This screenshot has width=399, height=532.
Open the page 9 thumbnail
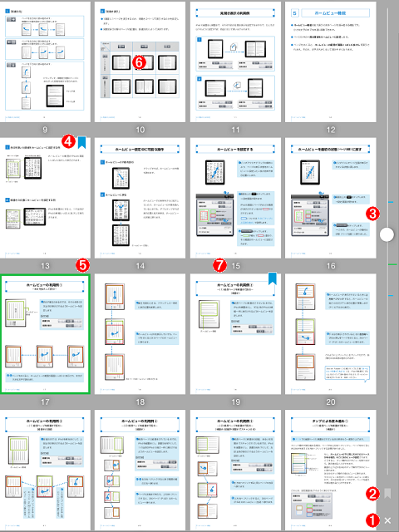pyautogui.click(x=45, y=62)
